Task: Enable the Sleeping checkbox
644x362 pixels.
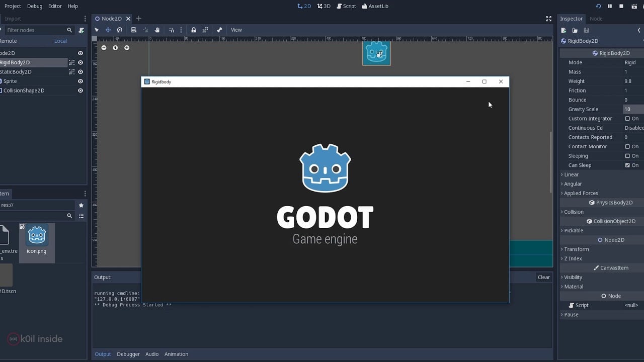Action: click(627, 156)
